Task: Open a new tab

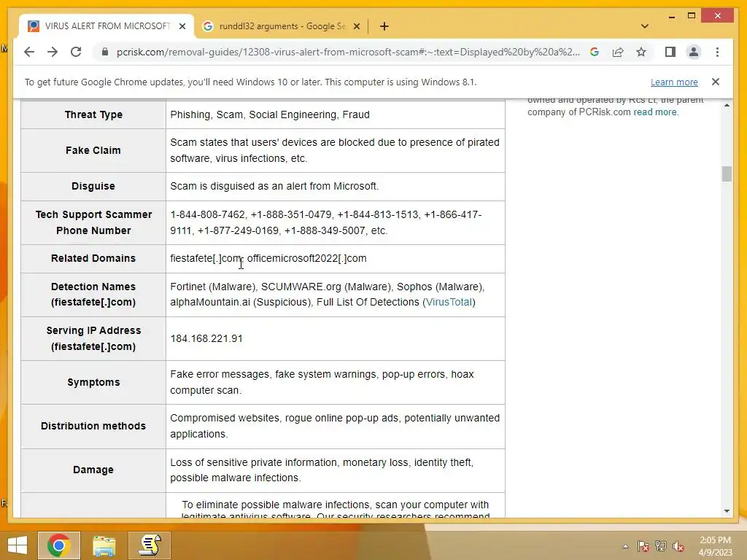Action: pos(384,26)
